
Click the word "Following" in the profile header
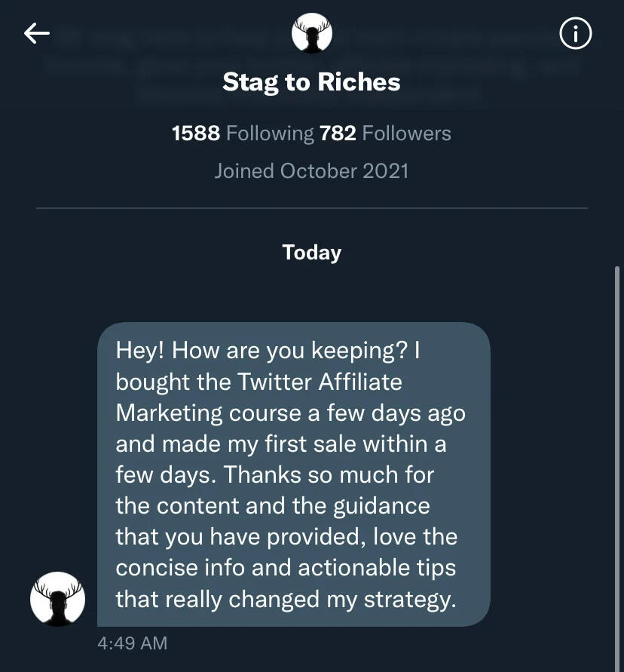click(270, 133)
